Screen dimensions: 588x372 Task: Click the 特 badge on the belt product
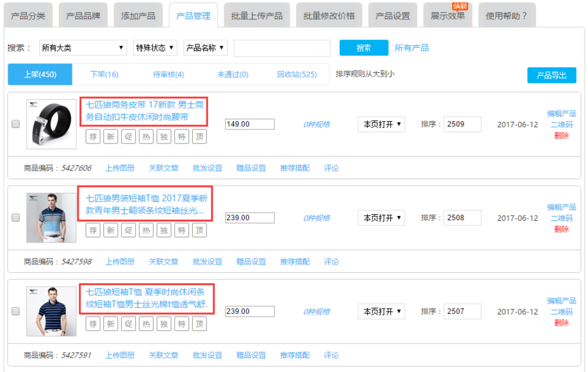(182, 137)
